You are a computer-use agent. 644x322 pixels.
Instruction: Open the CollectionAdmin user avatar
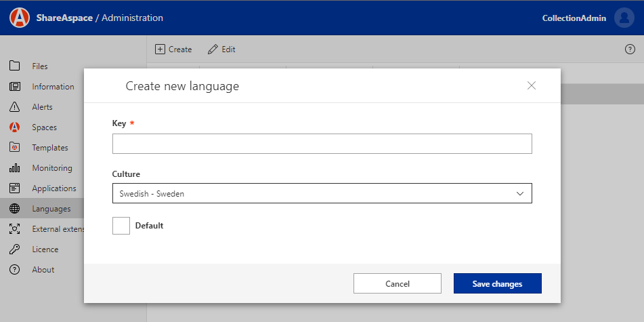[x=624, y=18]
